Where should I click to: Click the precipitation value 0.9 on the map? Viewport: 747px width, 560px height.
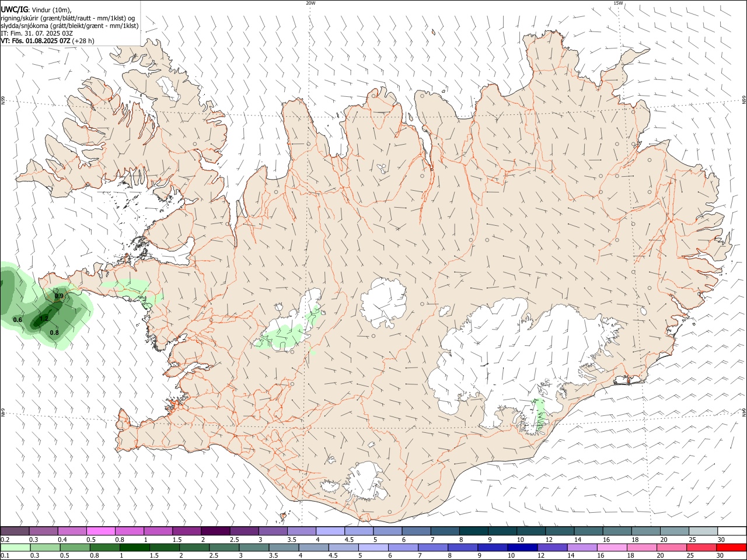click(x=59, y=296)
